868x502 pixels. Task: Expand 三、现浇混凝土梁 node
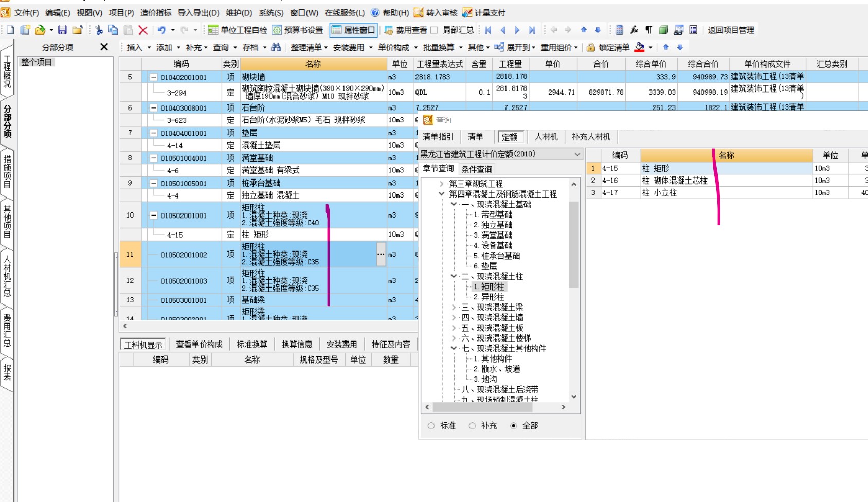[454, 307]
